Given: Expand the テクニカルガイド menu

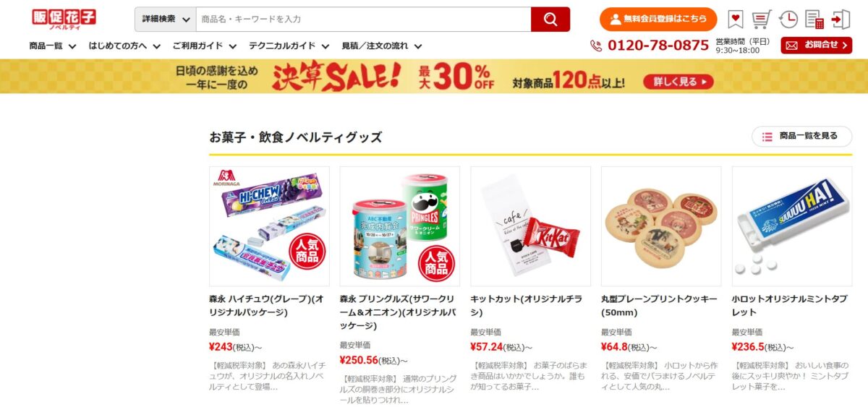Looking at the screenshot, I should coord(289,46).
